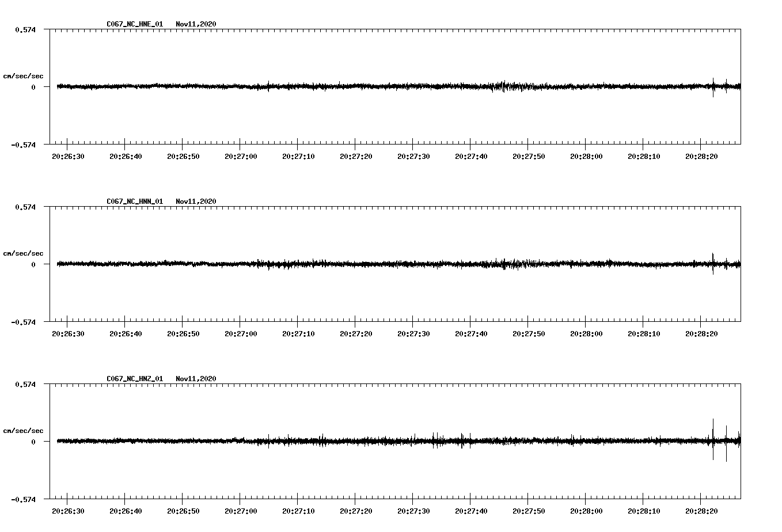The image size is (782, 532).
Task: Click the spike near 20:28:20 on HNN trace
Action: (714, 264)
